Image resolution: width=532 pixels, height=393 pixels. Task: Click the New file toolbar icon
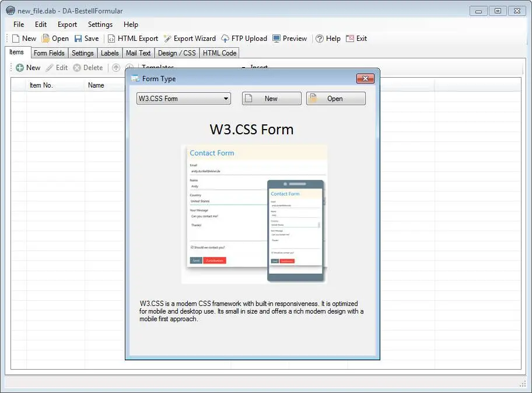[x=16, y=39]
